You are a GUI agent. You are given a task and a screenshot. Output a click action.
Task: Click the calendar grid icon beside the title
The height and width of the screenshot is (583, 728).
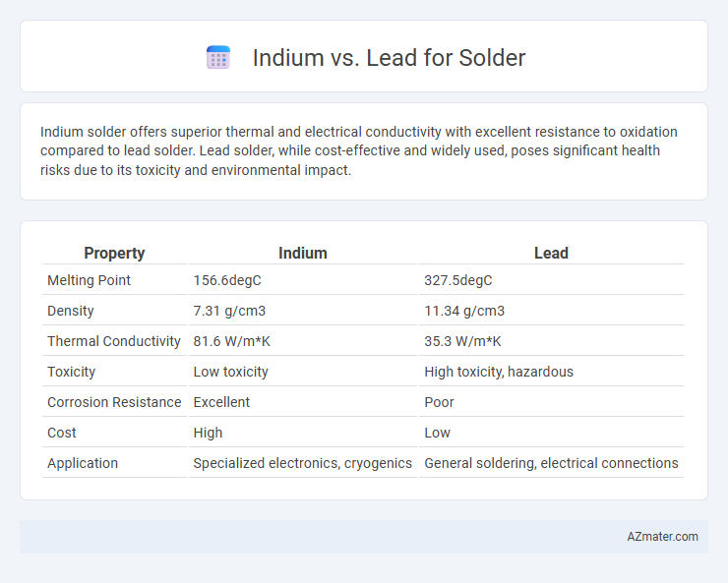pyautogui.click(x=218, y=57)
